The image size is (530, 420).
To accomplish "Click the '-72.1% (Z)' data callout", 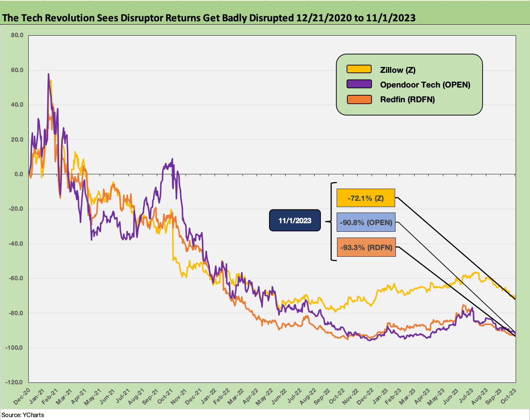I will pyautogui.click(x=366, y=198).
